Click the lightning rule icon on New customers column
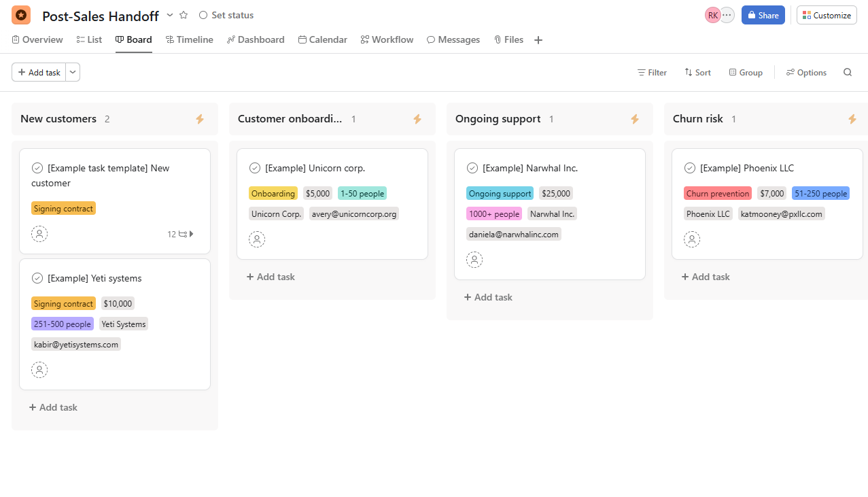Image resolution: width=868 pixels, height=497 pixels. (x=200, y=119)
